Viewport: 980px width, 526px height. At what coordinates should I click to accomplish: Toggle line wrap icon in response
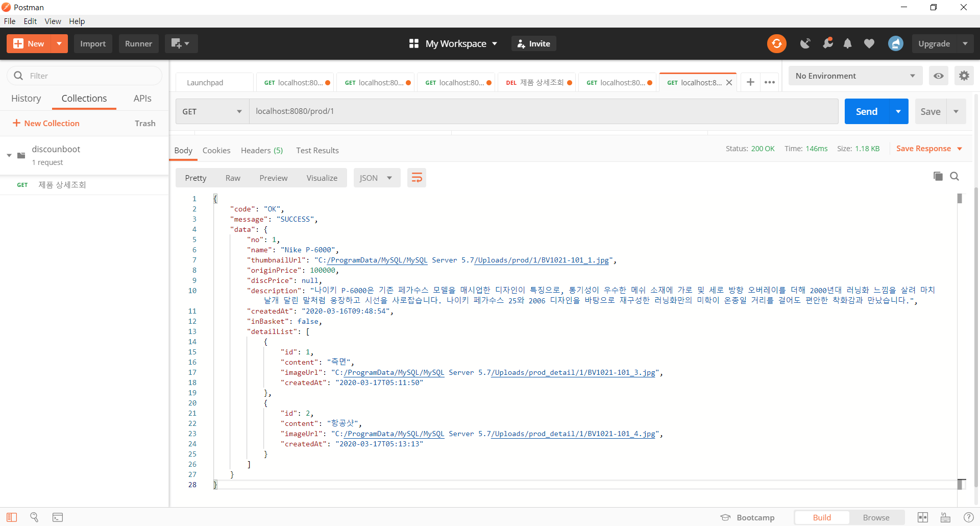pos(416,178)
